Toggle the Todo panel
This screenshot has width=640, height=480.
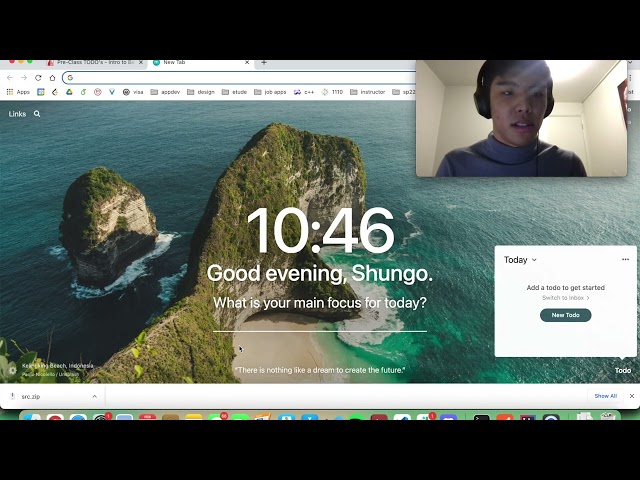[623, 370]
